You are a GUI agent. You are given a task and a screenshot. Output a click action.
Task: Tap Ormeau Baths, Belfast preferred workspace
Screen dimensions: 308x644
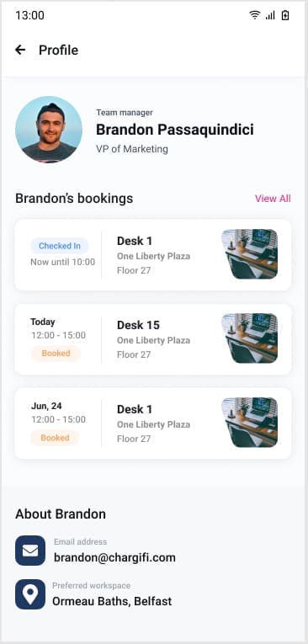pyautogui.click(x=112, y=602)
